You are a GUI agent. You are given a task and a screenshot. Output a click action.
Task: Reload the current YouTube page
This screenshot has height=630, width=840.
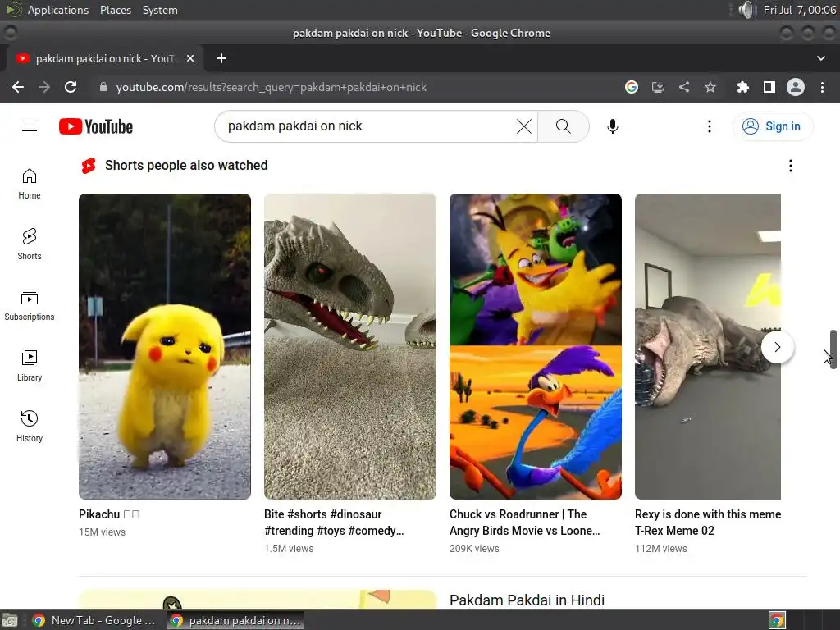(71, 87)
